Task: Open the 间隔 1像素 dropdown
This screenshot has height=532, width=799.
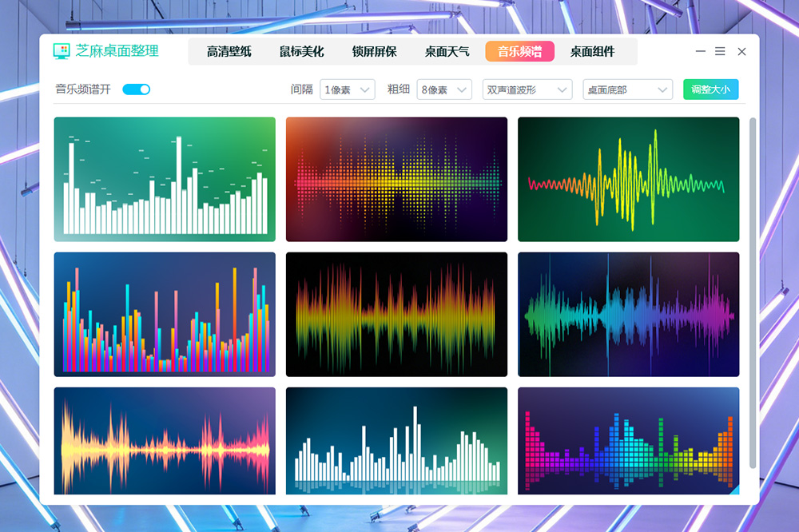Action: tap(348, 89)
